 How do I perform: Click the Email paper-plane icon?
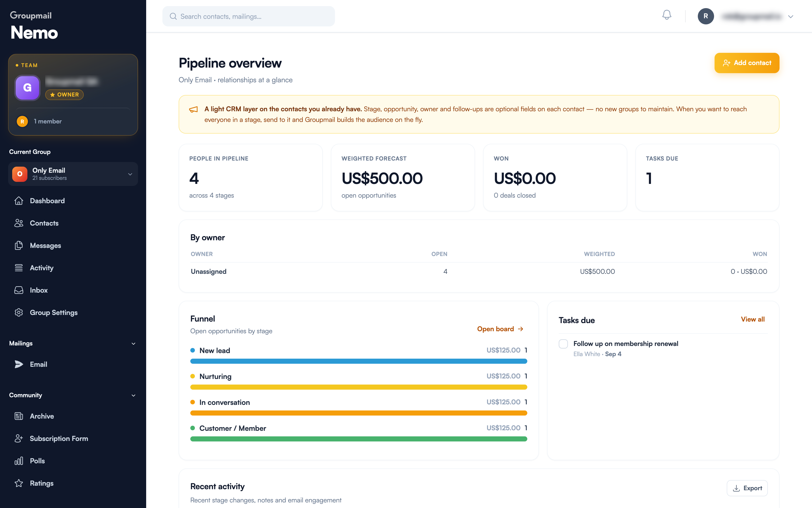pos(19,364)
